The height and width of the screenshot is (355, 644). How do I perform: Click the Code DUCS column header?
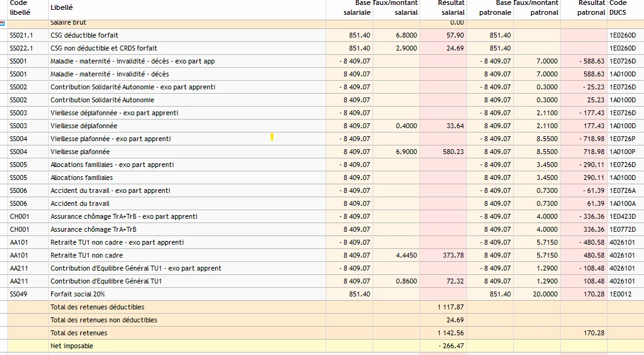pyautogui.click(x=618, y=7)
